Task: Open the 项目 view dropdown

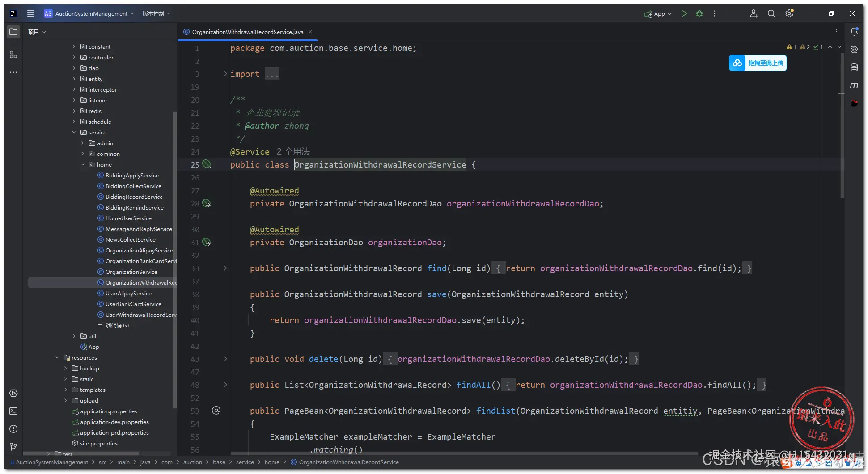Action: click(37, 32)
